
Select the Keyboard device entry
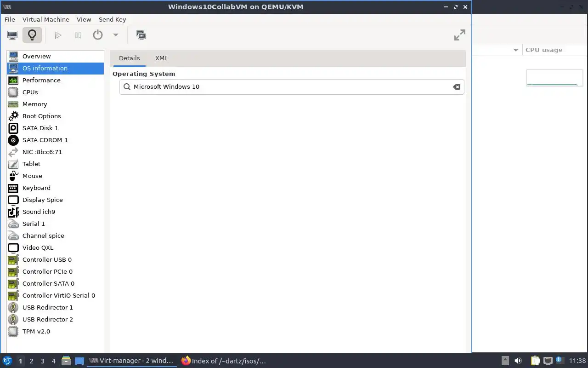(55, 188)
